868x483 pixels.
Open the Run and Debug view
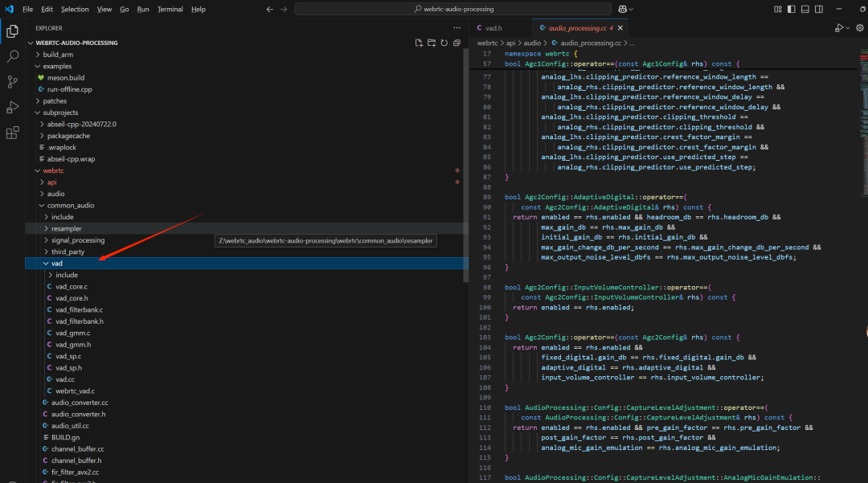(x=13, y=108)
